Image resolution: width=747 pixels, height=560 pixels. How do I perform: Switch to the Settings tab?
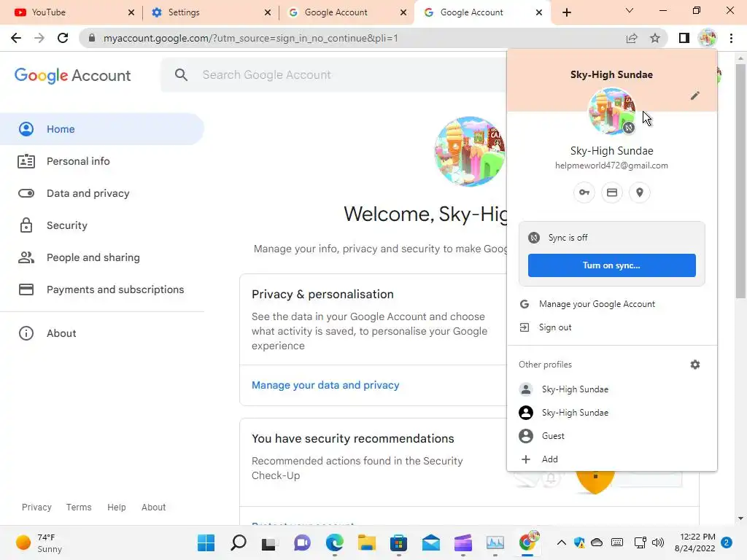[212, 12]
